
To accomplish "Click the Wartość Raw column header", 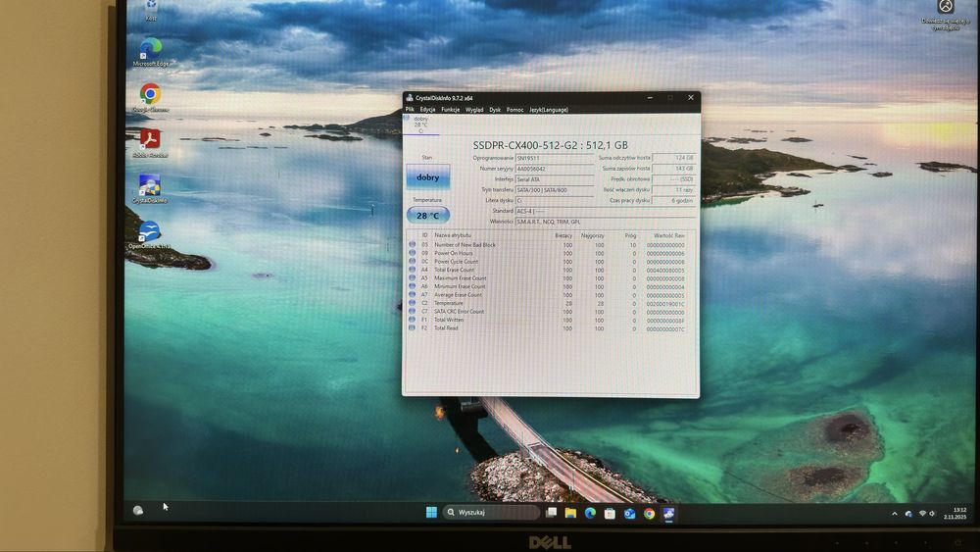I will click(x=668, y=235).
